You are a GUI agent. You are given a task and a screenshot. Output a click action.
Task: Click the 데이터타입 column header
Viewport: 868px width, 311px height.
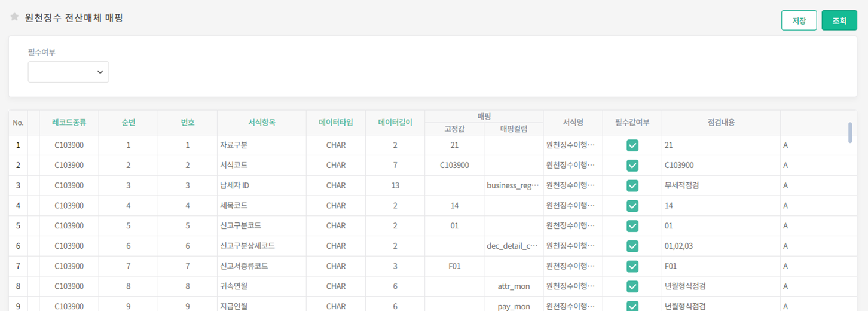(x=336, y=123)
